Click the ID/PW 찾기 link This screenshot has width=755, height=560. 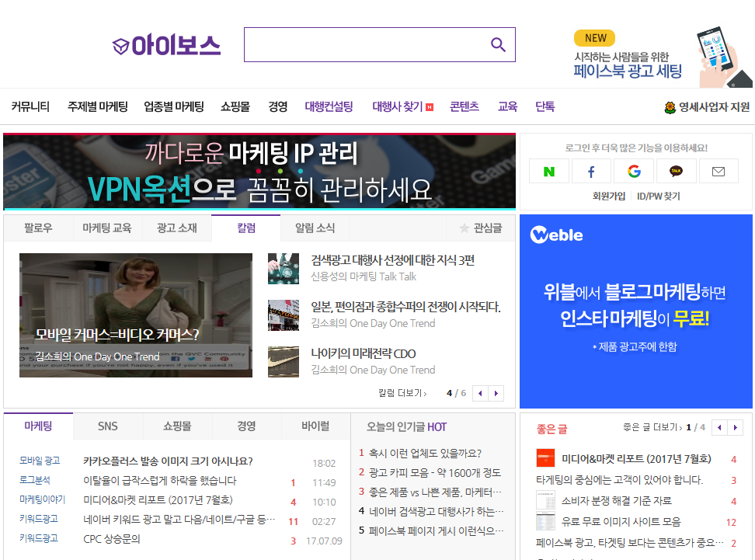tap(658, 196)
